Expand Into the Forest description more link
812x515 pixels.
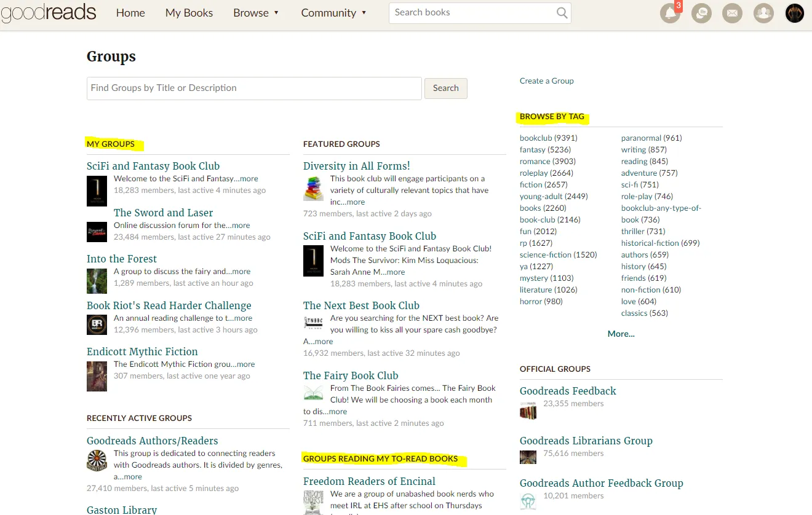241,272
